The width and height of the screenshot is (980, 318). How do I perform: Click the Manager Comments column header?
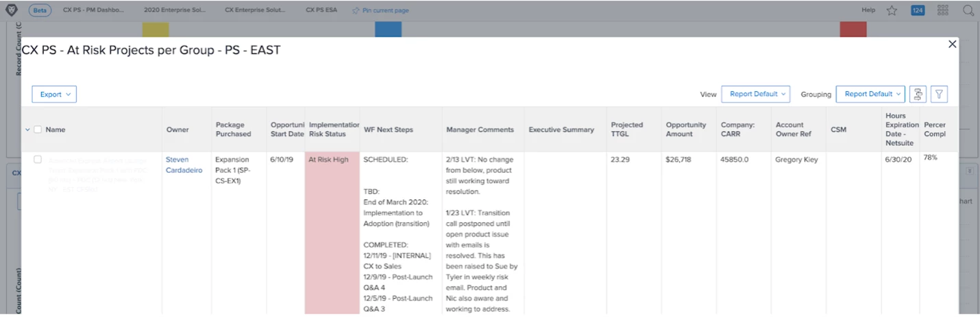[x=480, y=130]
